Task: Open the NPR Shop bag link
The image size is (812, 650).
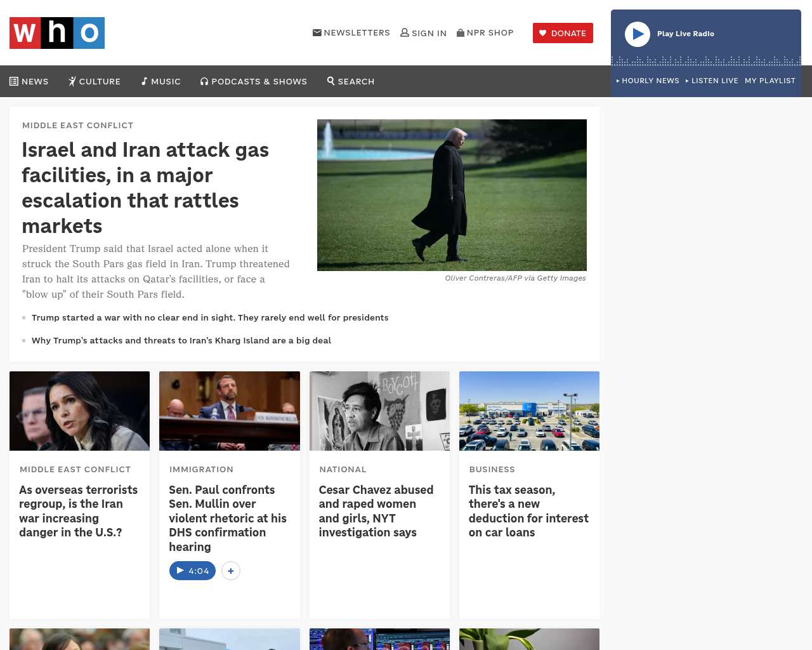Action: 485,33
